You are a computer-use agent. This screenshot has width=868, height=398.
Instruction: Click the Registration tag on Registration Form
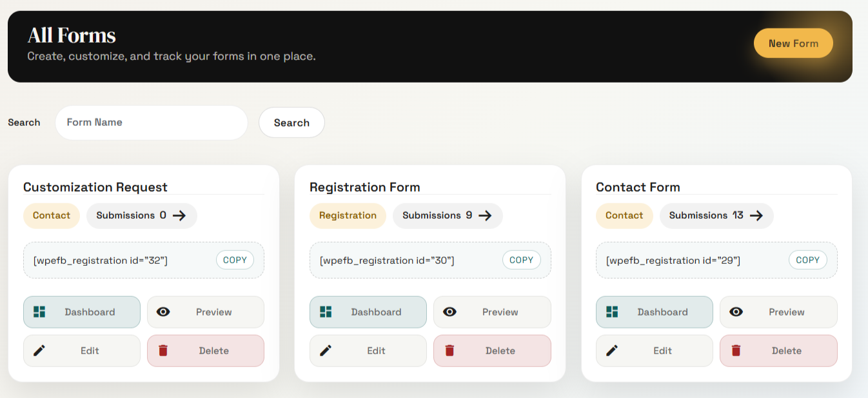click(x=348, y=215)
